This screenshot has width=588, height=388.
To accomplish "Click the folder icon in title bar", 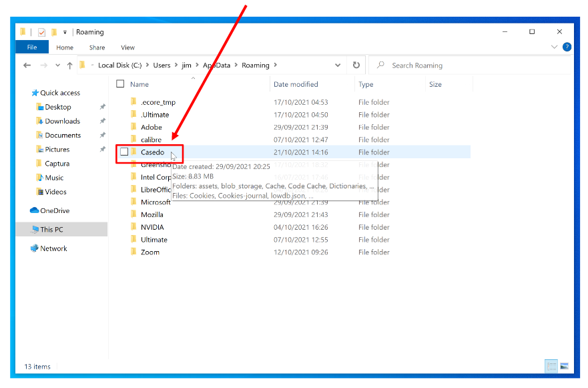I will [23, 32].
